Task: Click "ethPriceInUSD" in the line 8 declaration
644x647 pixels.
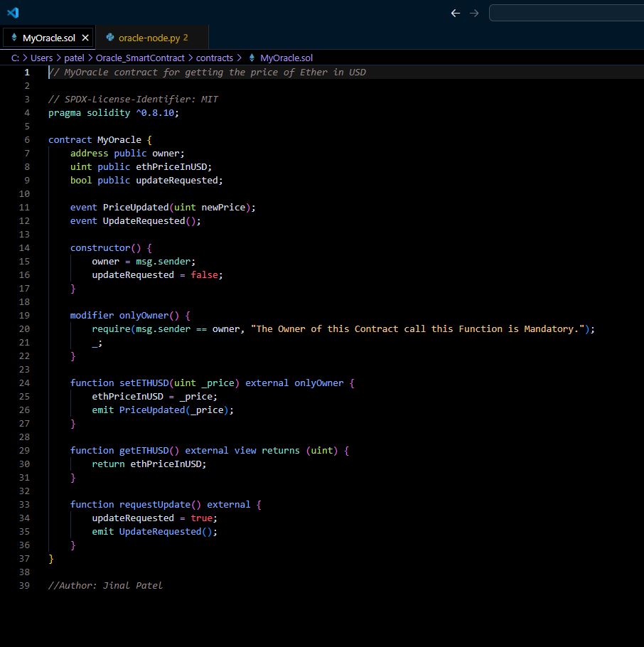Action: 171,167
